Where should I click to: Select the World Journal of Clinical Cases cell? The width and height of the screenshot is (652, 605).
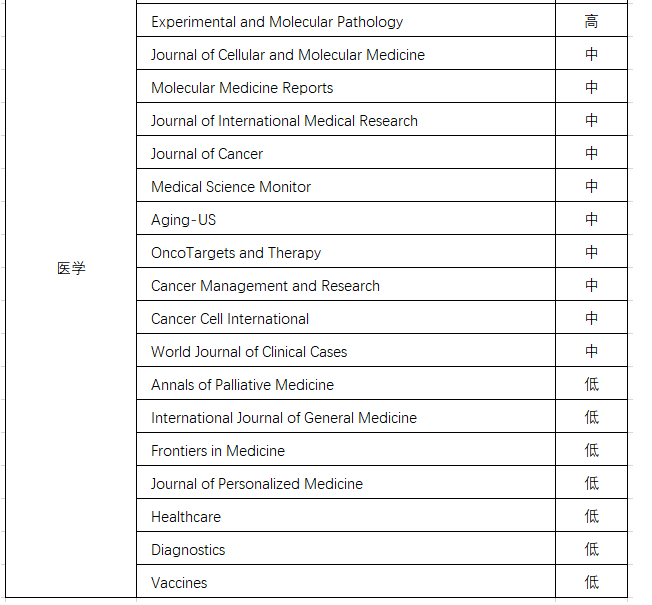346,350
